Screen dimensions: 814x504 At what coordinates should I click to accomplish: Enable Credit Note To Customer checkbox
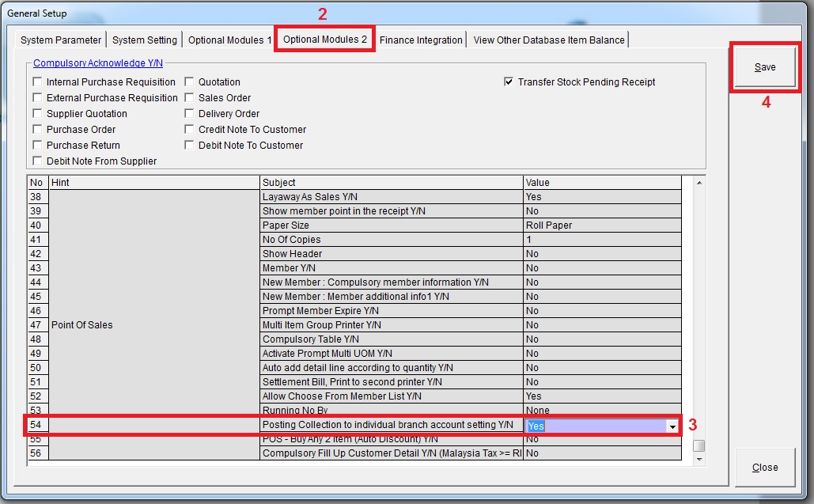[190, 130]
